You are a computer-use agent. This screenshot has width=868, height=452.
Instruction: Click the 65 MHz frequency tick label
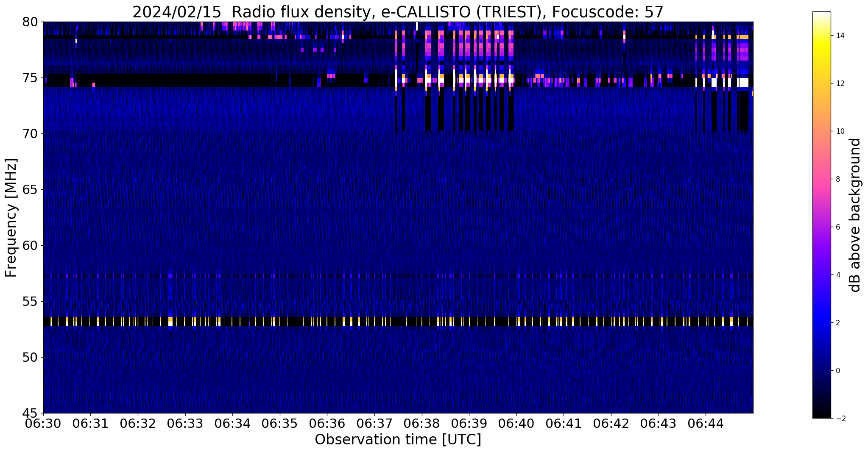point(30,189)
